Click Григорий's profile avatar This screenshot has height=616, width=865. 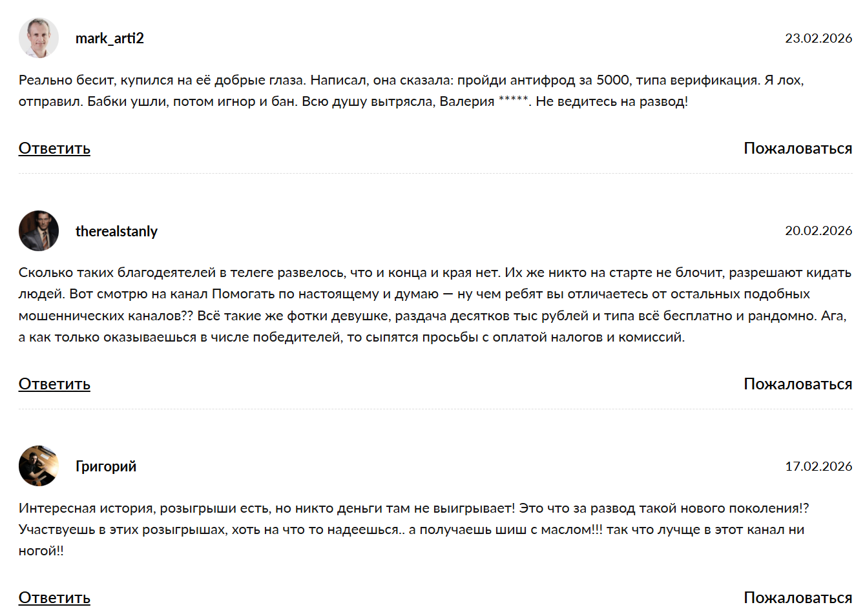[39, 466]
